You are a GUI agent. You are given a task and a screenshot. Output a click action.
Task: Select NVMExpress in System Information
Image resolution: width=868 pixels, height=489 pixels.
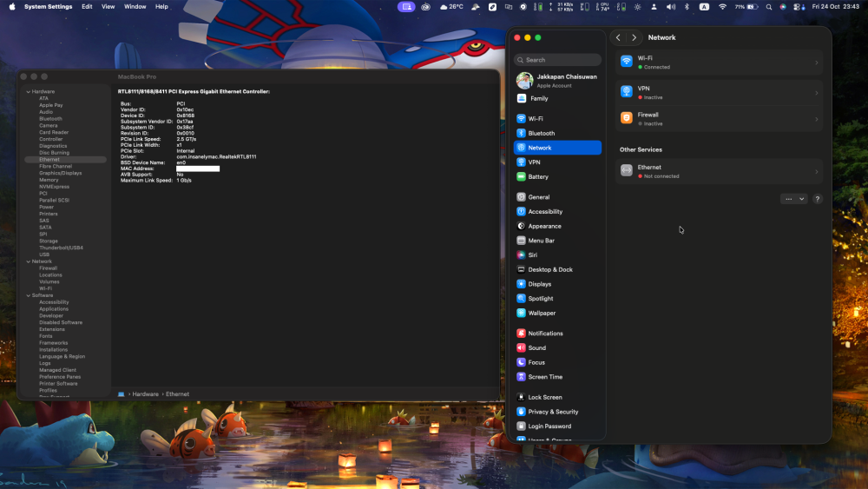[x=54, y=187]
